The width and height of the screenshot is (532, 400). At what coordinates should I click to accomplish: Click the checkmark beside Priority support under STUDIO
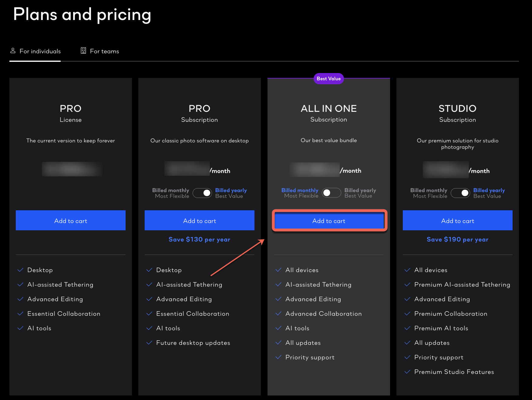tap(407, 357)
